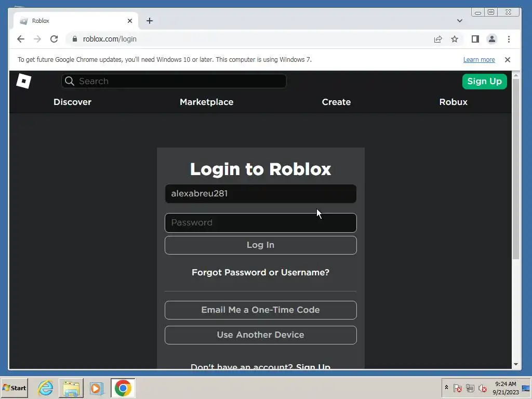Show hidden system tray icons
Image resolution: width=532 pixels, height=399 pixels.
[x=446, y=388]
